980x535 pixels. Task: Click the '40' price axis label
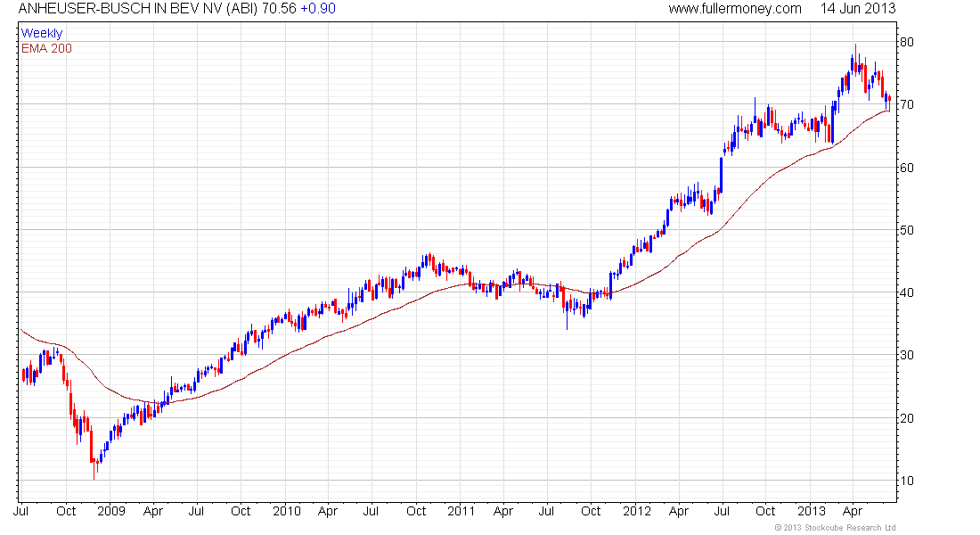tap(906, 292)
